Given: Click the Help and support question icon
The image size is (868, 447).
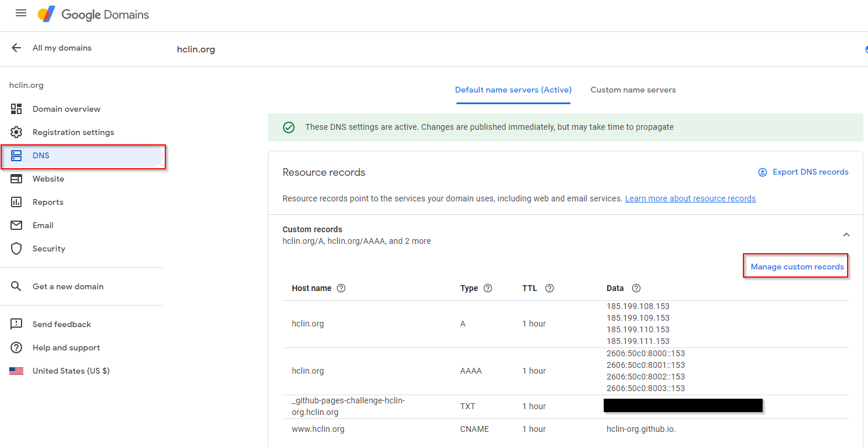Looking at the screenshot, I should (16, 347).
